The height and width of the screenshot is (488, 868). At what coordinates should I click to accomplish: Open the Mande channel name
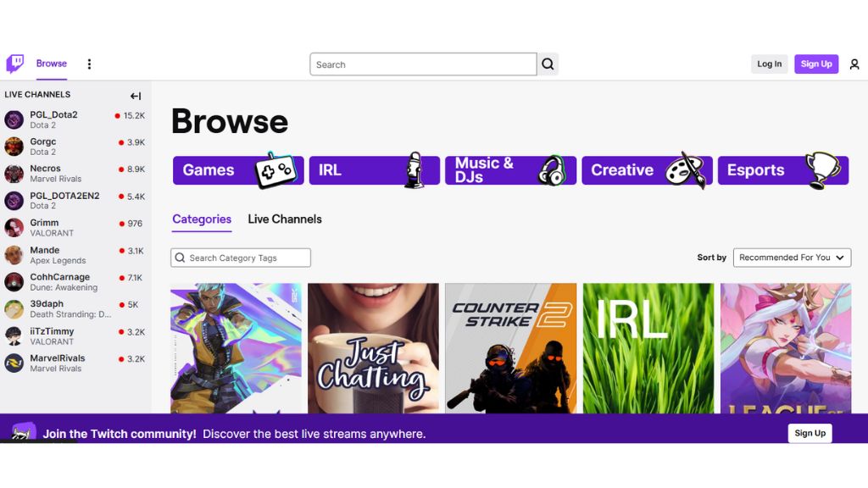coord(44,250)
